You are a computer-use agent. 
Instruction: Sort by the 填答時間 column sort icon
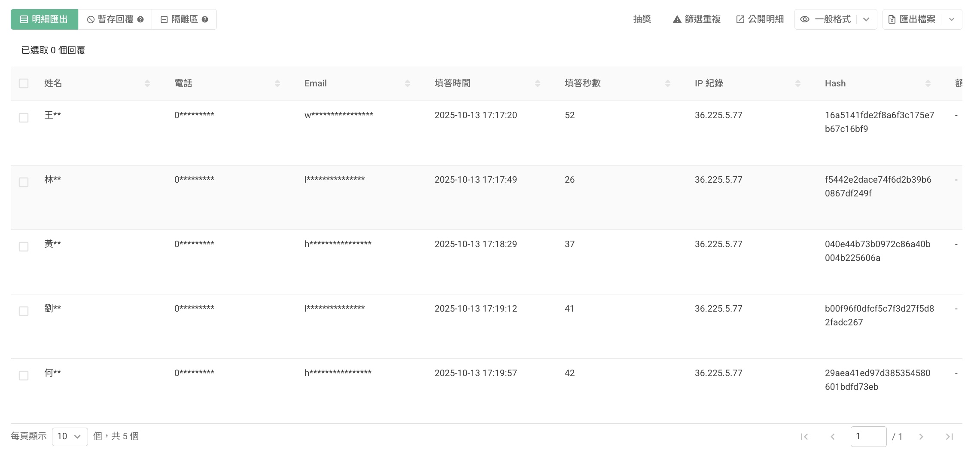538,83
